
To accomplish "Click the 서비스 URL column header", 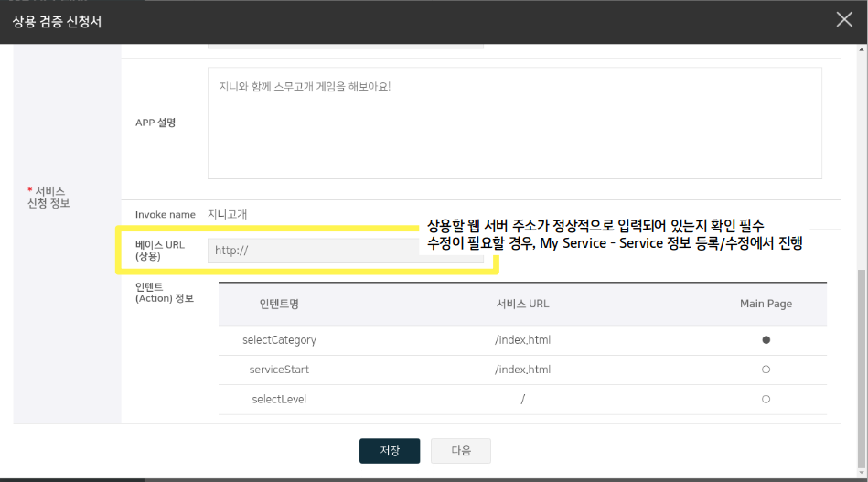I will pyautogui.click(x=522, y=304).
